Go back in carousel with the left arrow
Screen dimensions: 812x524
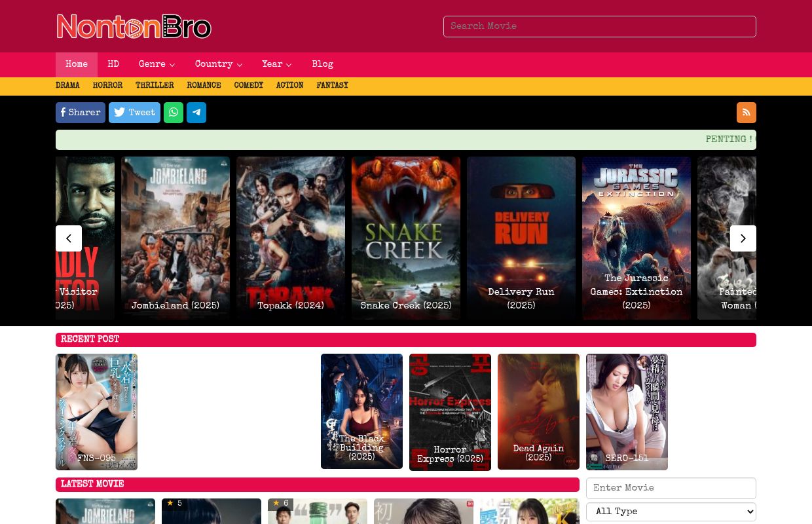[69, 238]
